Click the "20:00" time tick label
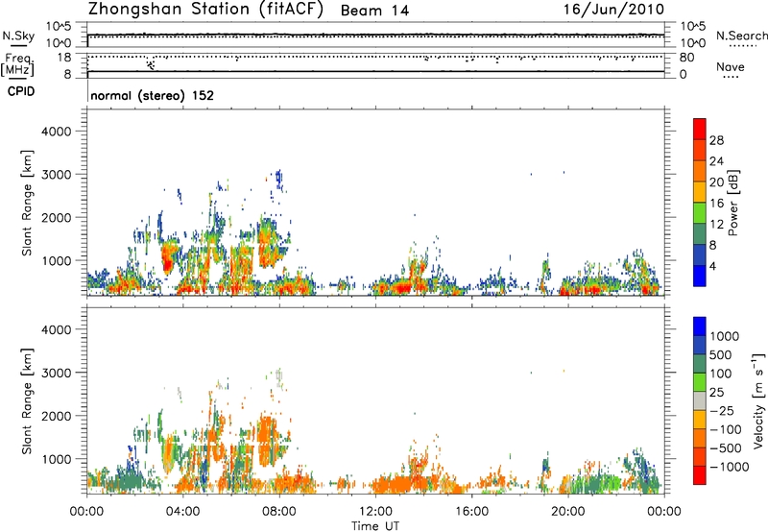The width and height of the screenshot is (768, 532). 567,512
